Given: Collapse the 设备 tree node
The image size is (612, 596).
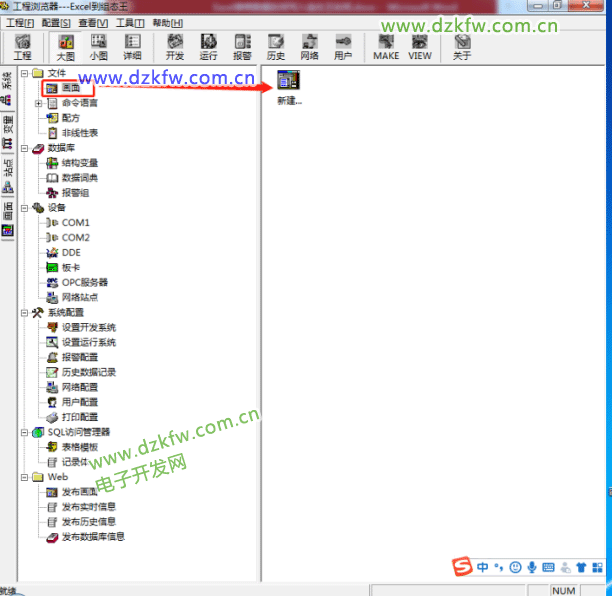Looking at the screenshot, I should coord(24,207).
